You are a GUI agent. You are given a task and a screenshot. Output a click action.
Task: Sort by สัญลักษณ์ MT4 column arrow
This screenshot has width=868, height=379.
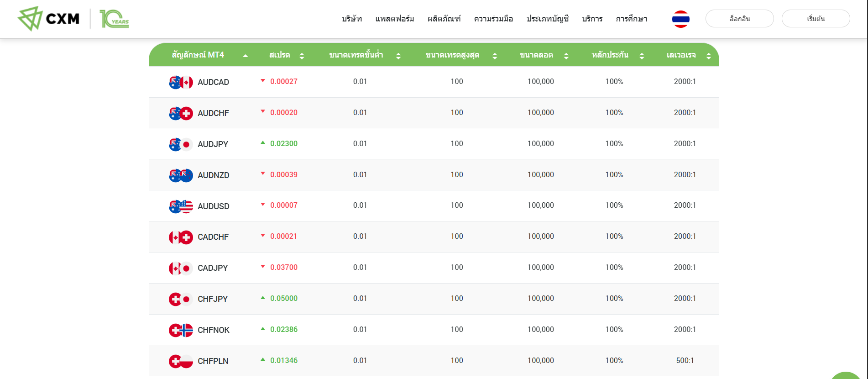[246, 56]
